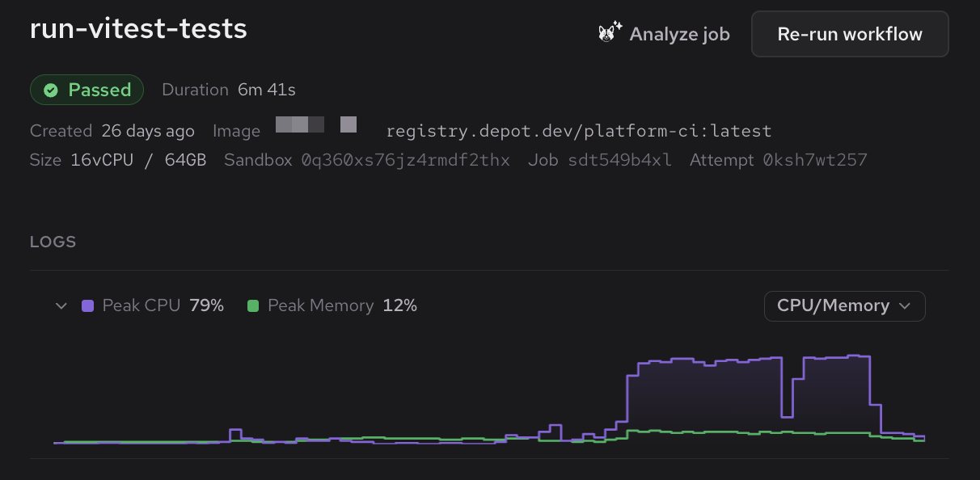The height and width of the screenshot is (480, 980).
Task: Click the purple Peak CPU swatch
Action: tap(88, 305)
